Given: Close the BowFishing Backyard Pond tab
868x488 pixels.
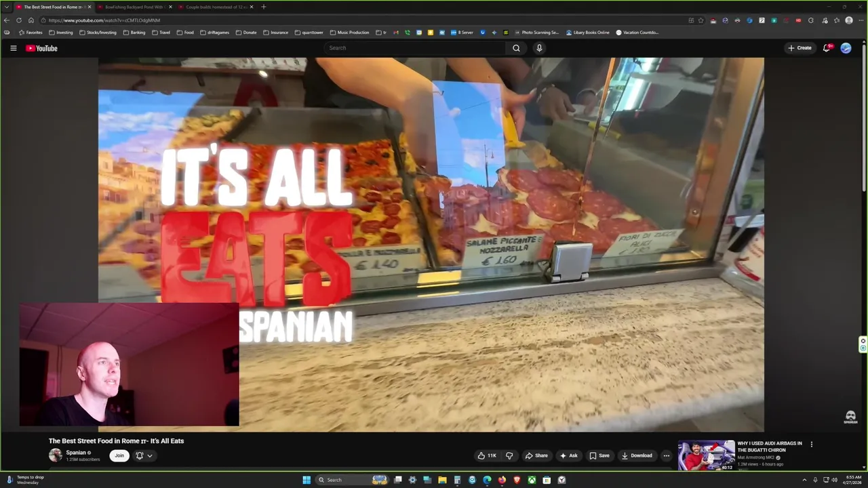Looking at the screenshot, I should click(x=170, y=7).
